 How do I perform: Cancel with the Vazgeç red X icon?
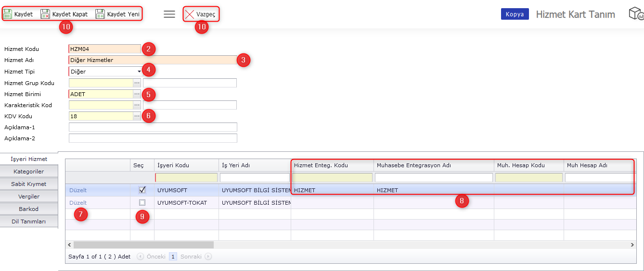190,14
